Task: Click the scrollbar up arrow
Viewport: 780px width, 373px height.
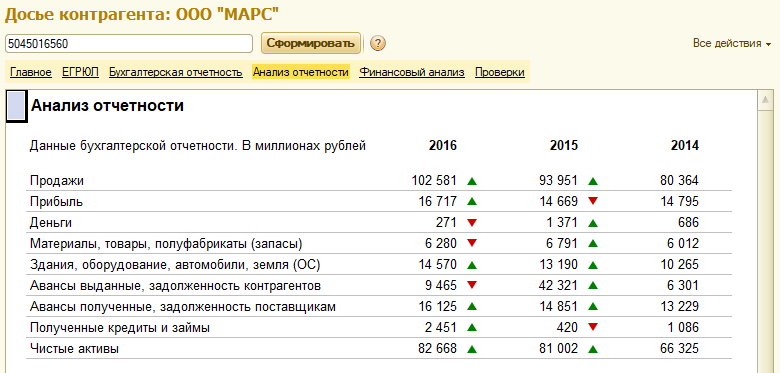Action: point(765,100)
